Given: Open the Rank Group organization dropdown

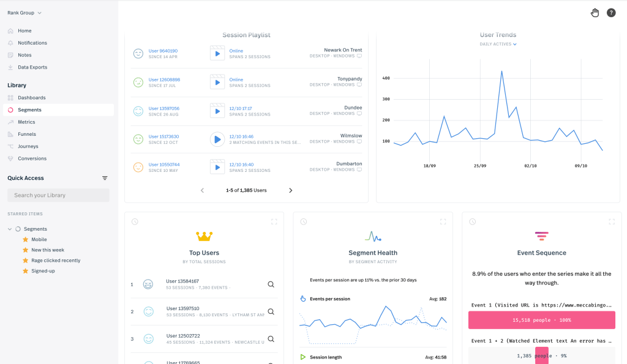Looking at the screenshot, I should coord(24,13).
